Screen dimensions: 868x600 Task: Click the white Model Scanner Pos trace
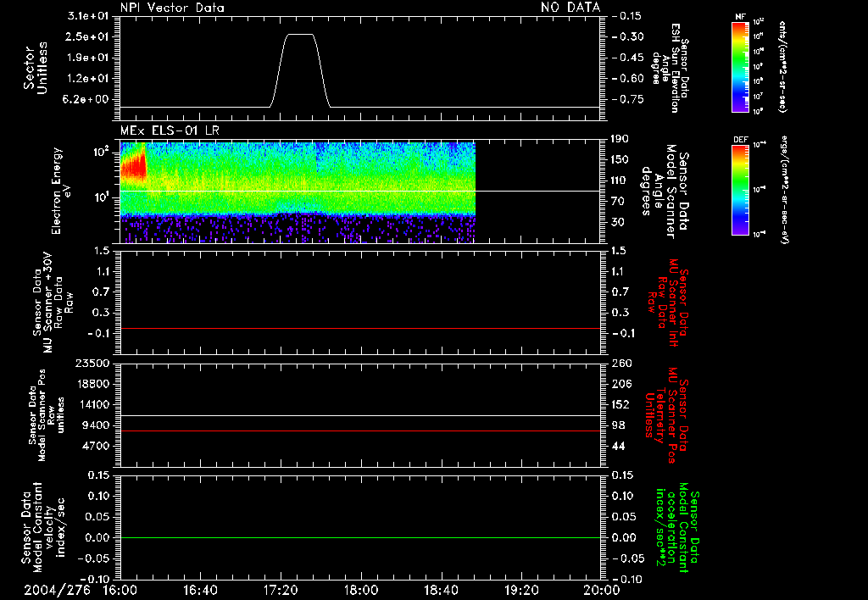click(359, 415)
